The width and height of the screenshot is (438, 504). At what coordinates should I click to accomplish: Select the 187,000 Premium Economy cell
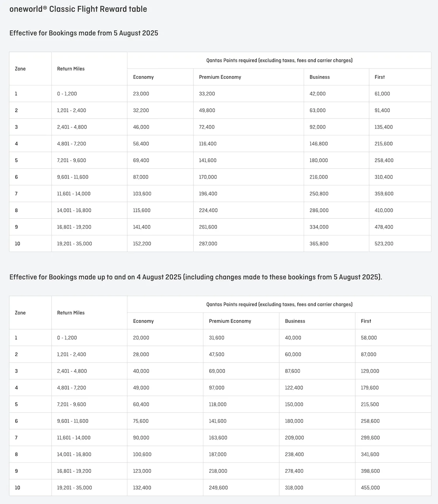218,454
